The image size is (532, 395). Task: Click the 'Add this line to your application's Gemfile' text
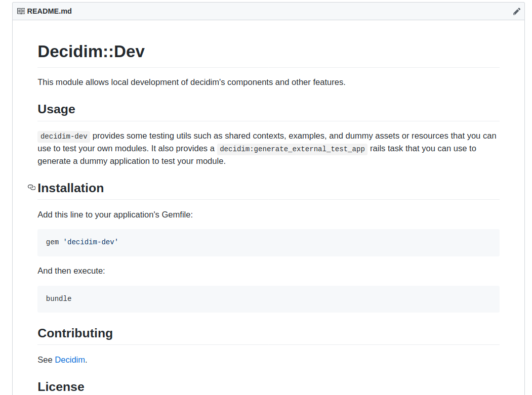[115, 214]
